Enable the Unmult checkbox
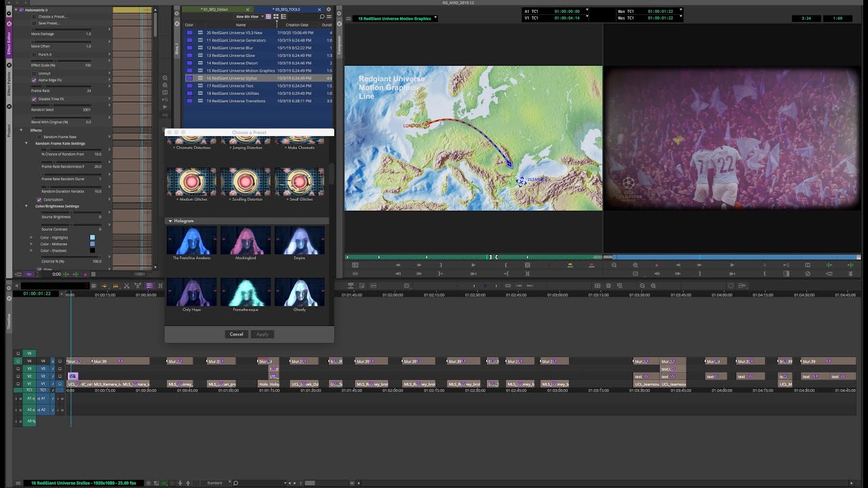The height and width of the screenshot is (488, 868). click(35, 73)
